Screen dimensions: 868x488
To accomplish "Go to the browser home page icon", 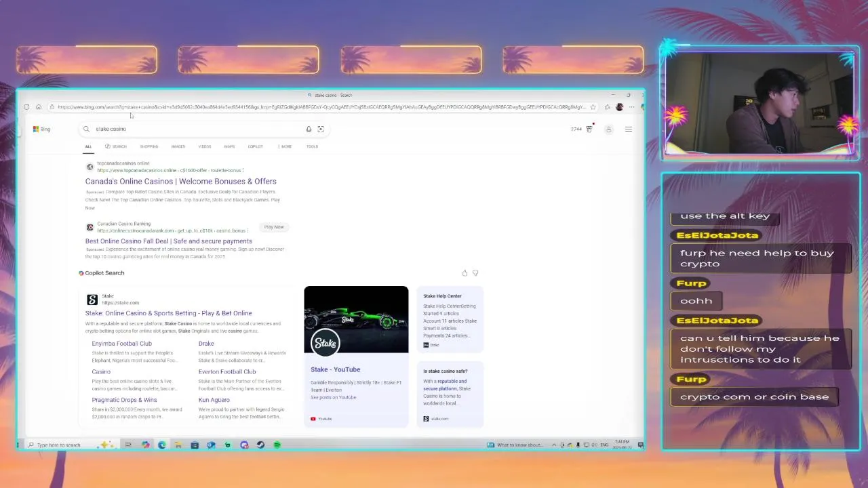I will point(39,107).
